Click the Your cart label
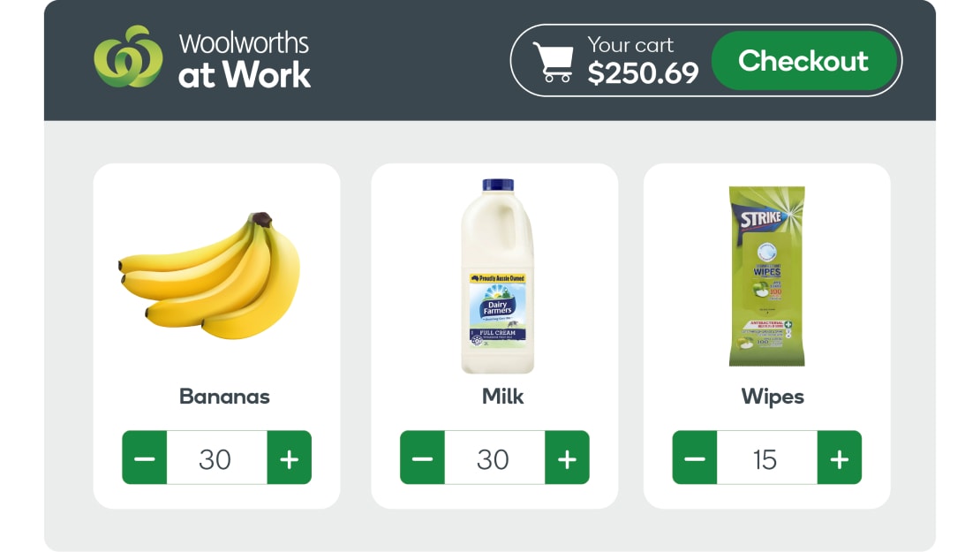This screenshot has height=552, width=980. (632, 45)
